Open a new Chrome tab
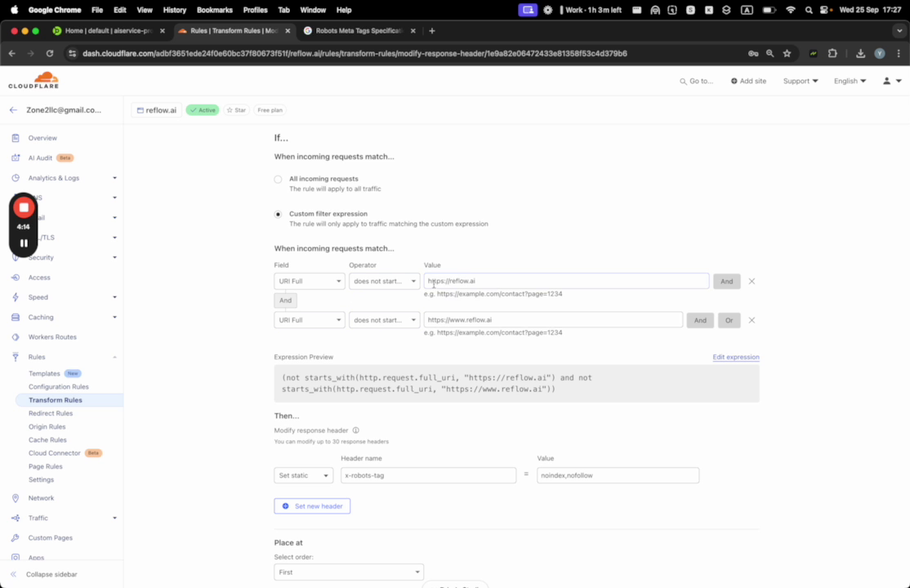 pos(432,31)
